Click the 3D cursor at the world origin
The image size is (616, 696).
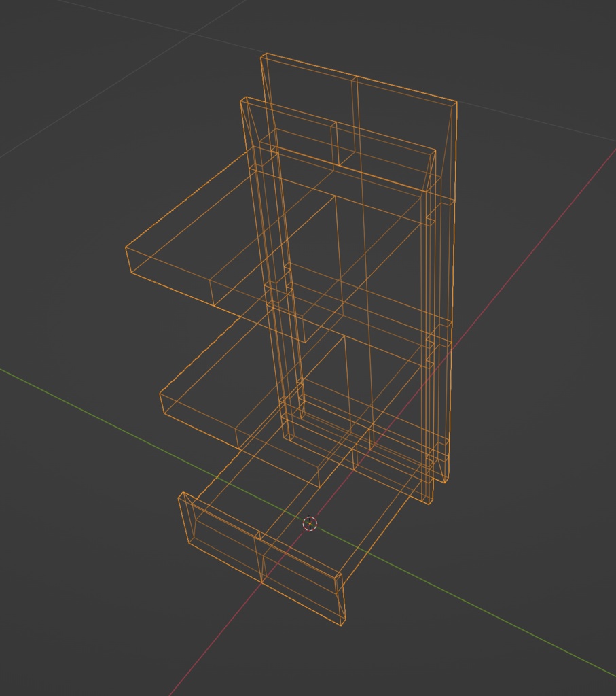310,524
